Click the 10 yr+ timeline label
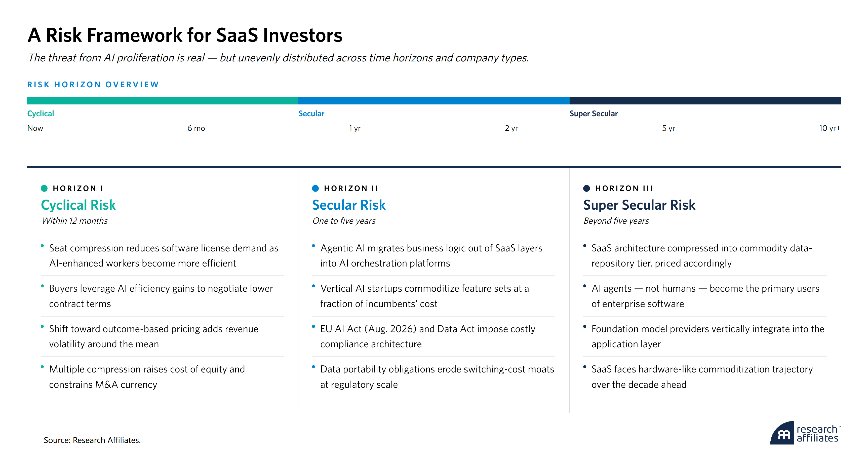Viewport: 868px width, 453px height. (x=830, y=128)
